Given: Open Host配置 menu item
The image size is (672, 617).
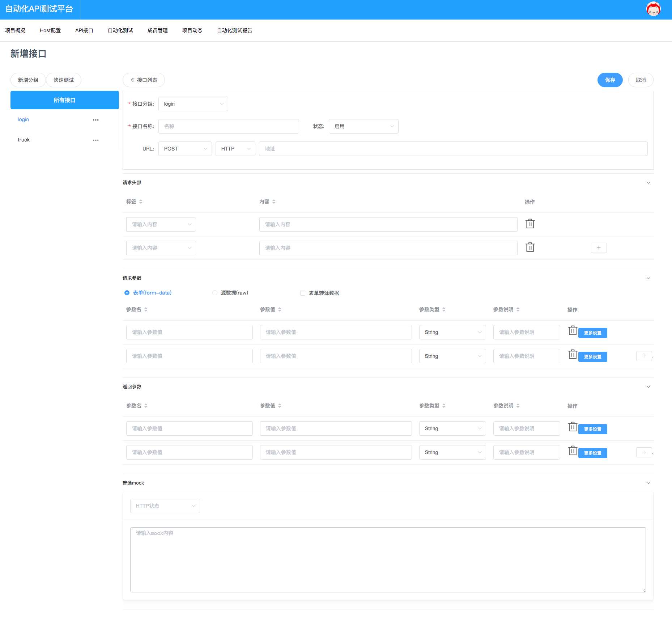Looking at the screenshot, I should [x=50, y=30].
